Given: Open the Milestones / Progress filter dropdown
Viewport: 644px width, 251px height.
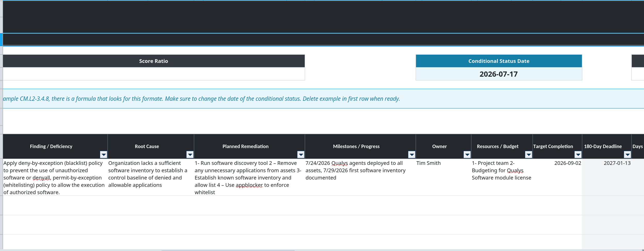Looking at the screenshot, I should tap(412, 155).
